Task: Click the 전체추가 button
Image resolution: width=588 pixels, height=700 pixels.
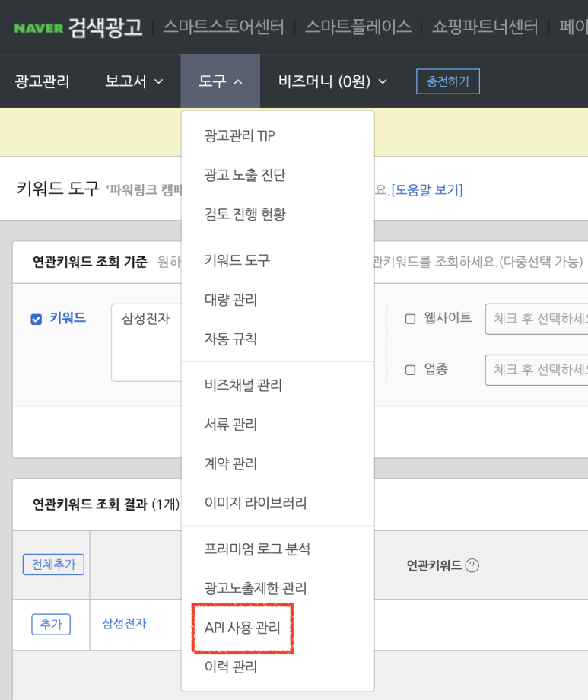Action: click(x=53, y=565)
